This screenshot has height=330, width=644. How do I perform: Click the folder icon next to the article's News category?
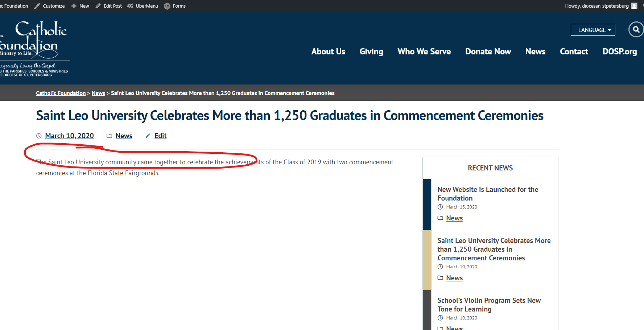tap(109, 136)
